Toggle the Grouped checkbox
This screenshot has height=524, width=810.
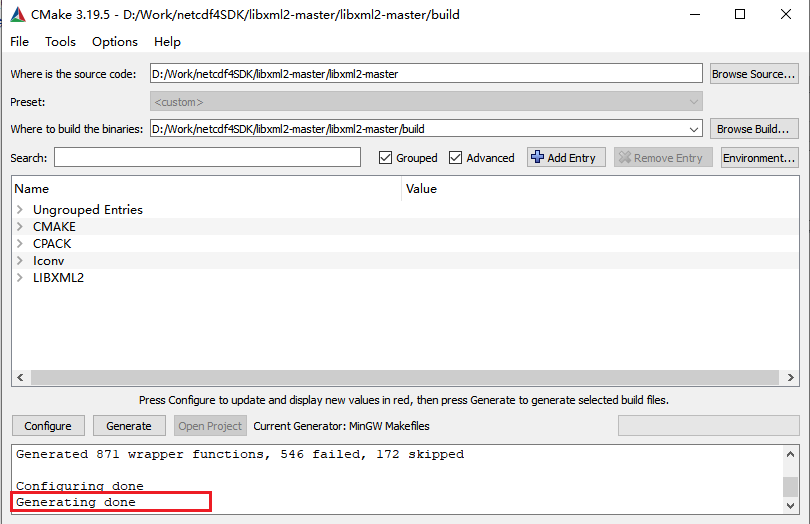tap(385, 158)
